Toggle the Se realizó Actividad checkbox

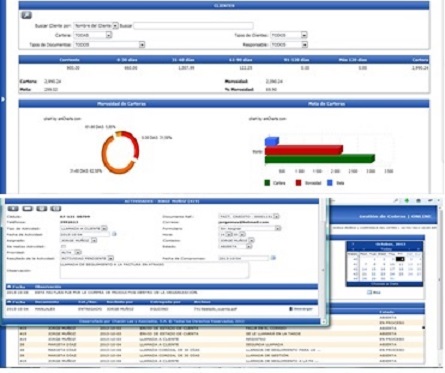coord(63,246)
